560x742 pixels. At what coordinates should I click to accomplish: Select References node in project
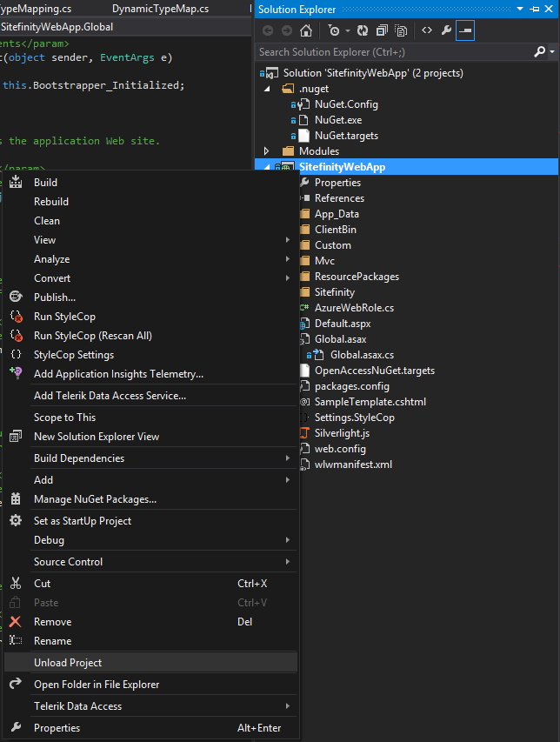click(x=339, y=198)
